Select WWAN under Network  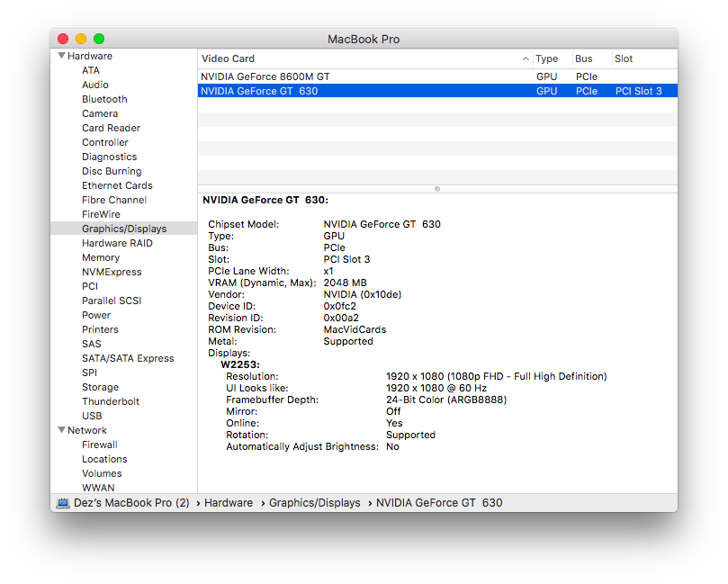tap(98, 488)
